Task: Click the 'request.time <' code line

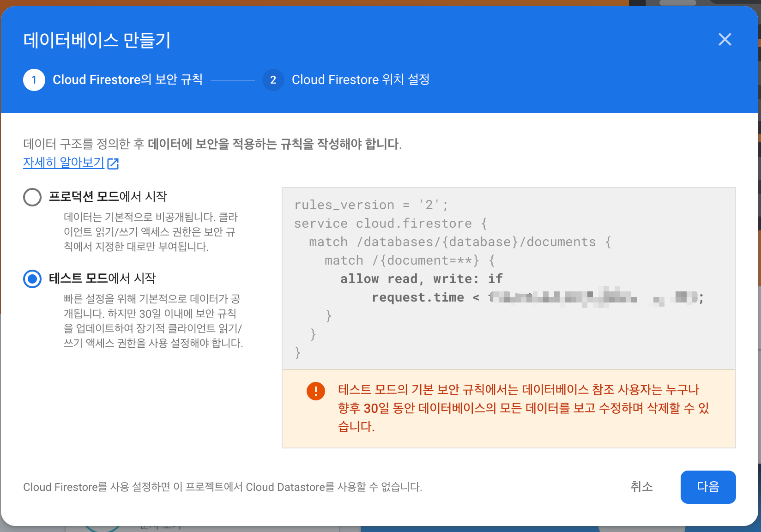Action: click(538, 297)
